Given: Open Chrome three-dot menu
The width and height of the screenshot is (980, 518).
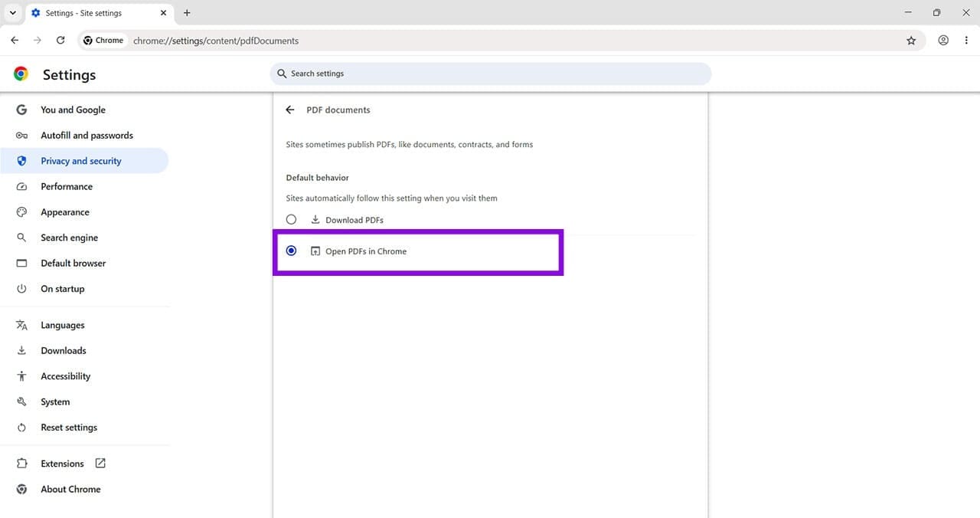Looking at the screenshot, I should click(966, 41).
